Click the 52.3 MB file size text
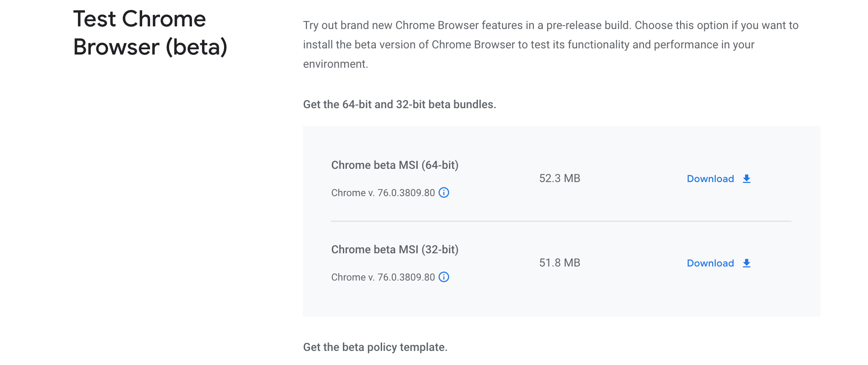The width and height of the screenshot is (868, 365). pos(559,178)
